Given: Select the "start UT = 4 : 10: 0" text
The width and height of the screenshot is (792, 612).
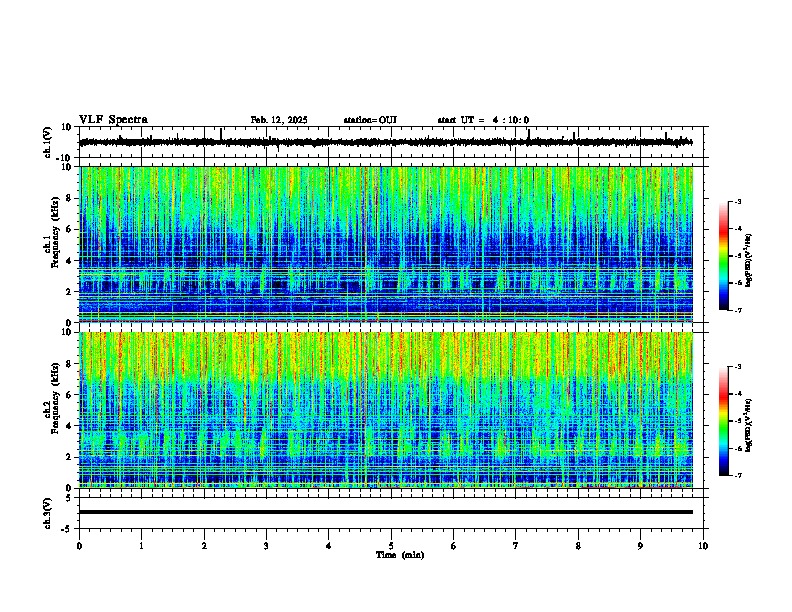Looking at the screenshot, I should click(483, 120).
